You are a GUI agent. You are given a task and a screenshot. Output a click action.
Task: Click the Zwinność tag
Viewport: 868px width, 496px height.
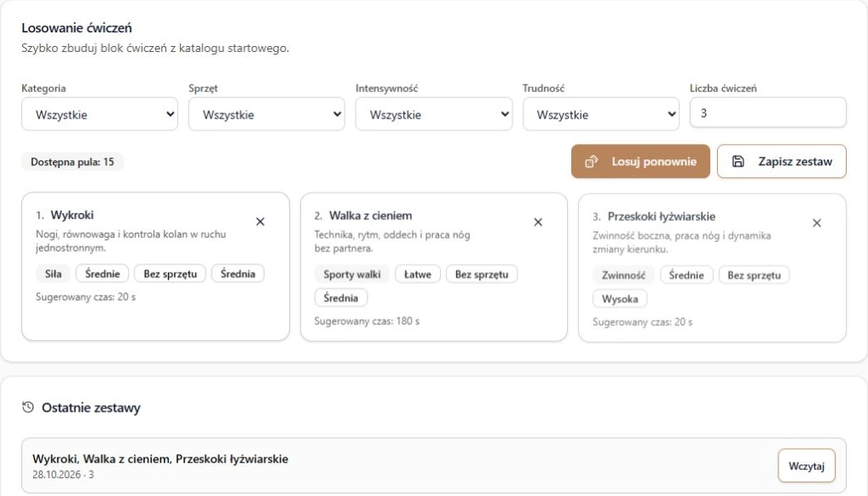coord(623,275)
